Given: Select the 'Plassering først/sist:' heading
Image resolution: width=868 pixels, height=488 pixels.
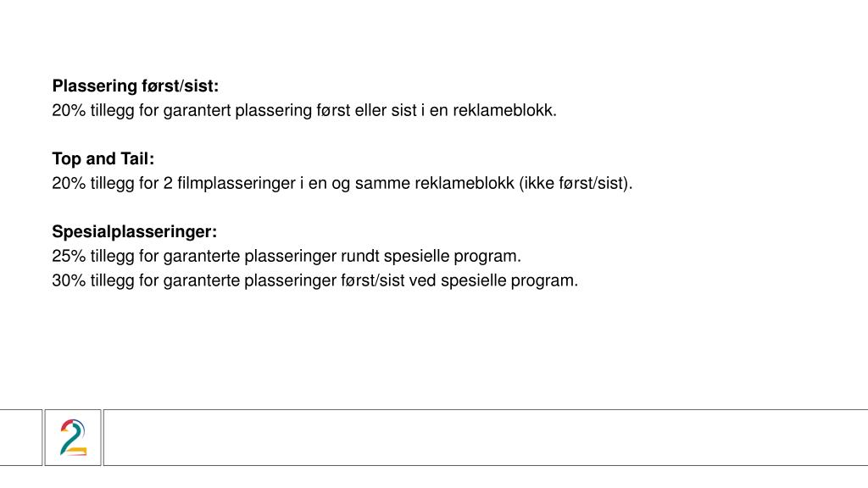Looking at the screenshot, I should [x=136, y=86].
